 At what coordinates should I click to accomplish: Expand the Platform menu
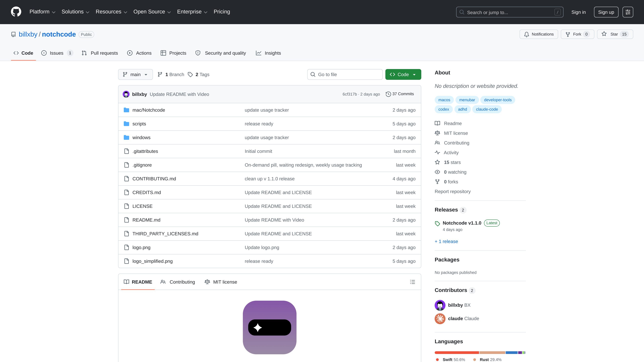click(42, 12)
